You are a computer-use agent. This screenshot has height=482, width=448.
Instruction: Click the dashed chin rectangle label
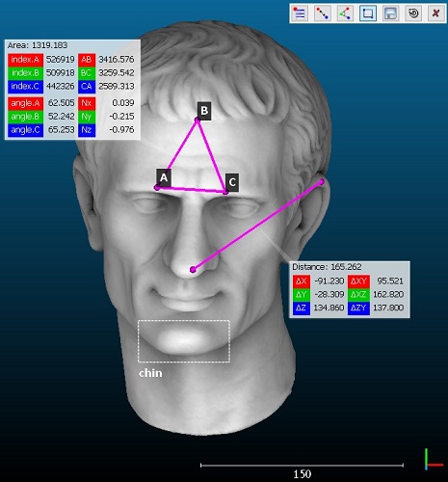(x=184, y=341)
